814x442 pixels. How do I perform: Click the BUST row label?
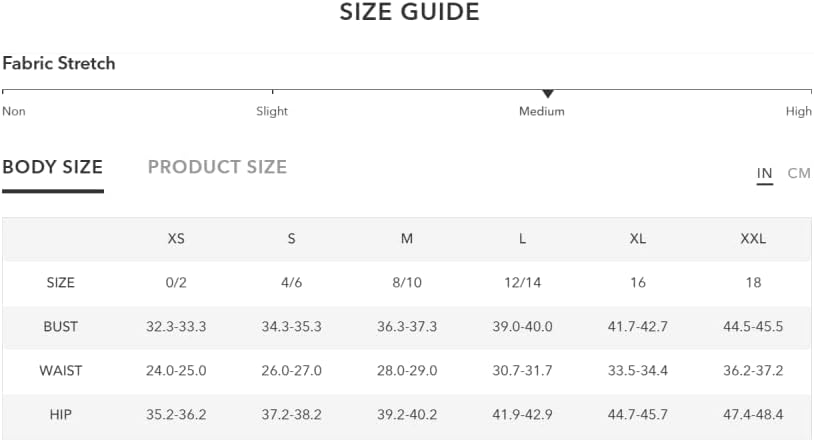click(x=61, y=327)
